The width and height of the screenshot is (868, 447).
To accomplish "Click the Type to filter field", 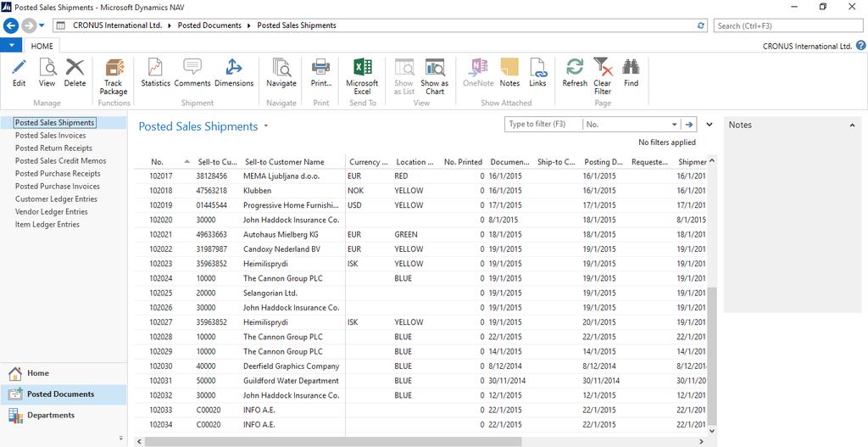I will pos(543,125).
